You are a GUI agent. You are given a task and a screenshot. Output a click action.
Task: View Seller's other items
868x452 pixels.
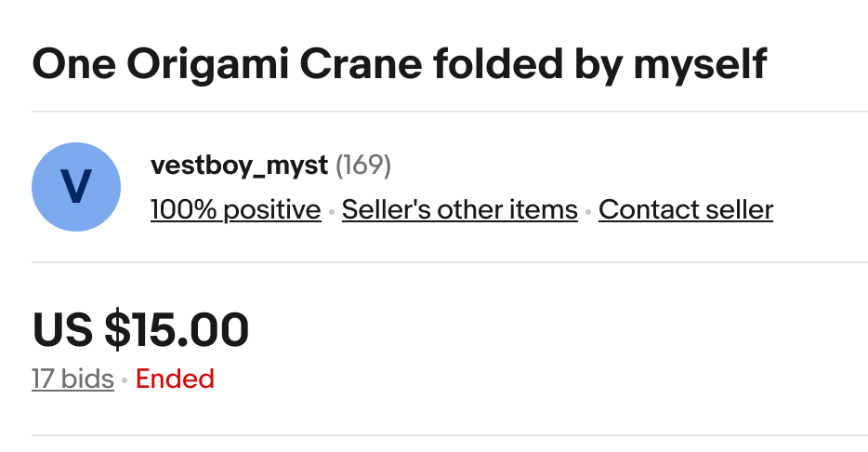tap(459, 210)
